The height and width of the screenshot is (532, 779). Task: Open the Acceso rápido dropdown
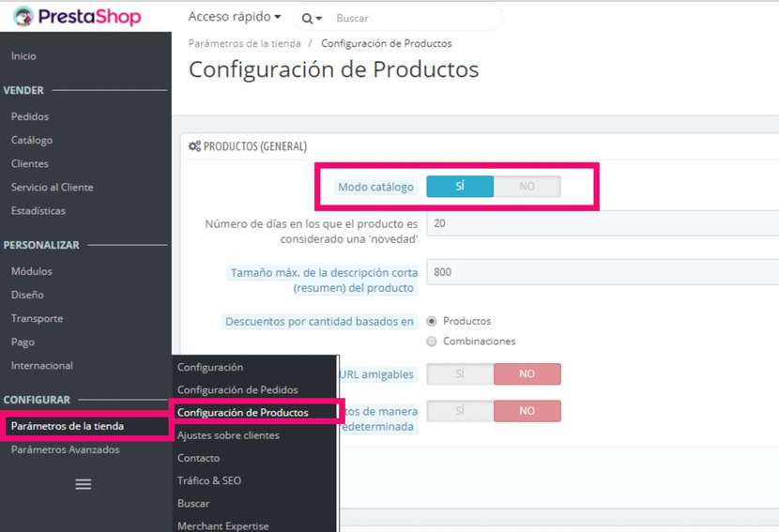235,17
